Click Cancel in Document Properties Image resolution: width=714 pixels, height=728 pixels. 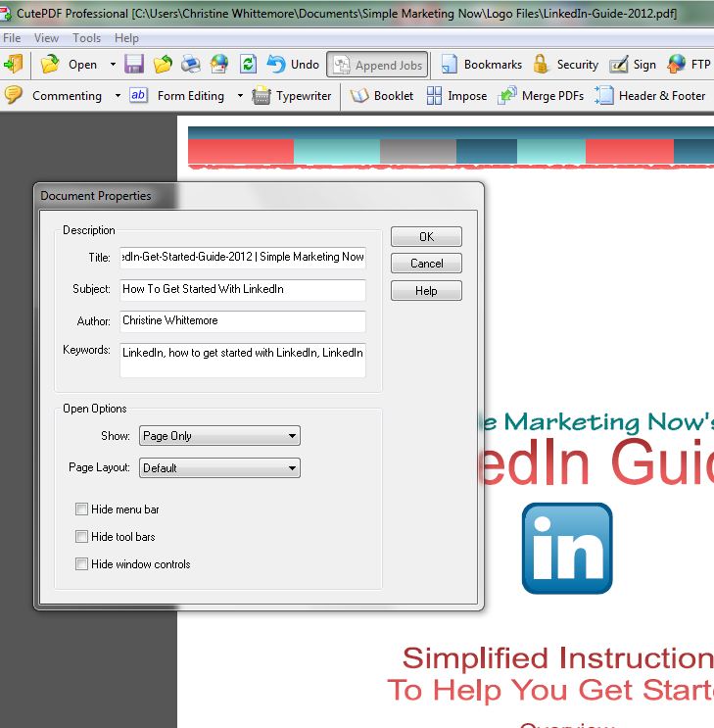[426, 264]
